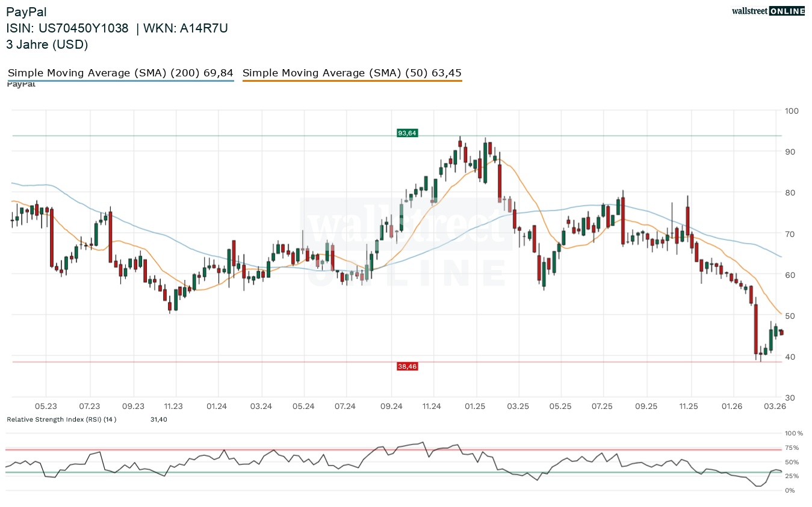Click the Relative Strength Index (RSI) label
The width and height of the screenshot is (812, 507).
point(61,419)
